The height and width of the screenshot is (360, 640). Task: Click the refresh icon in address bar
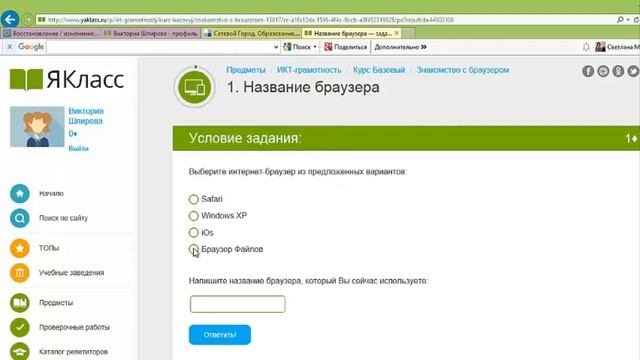click(x=636, y=20)
